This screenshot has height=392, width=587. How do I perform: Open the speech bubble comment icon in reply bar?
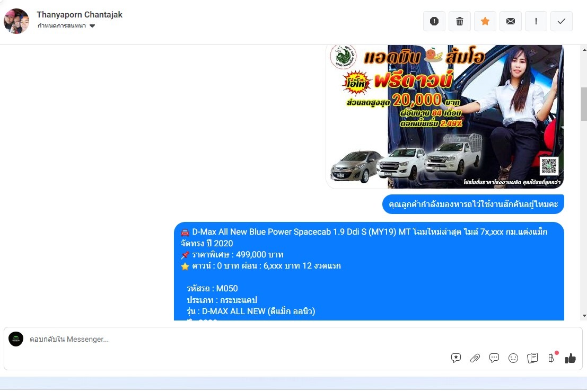(494, 358)
